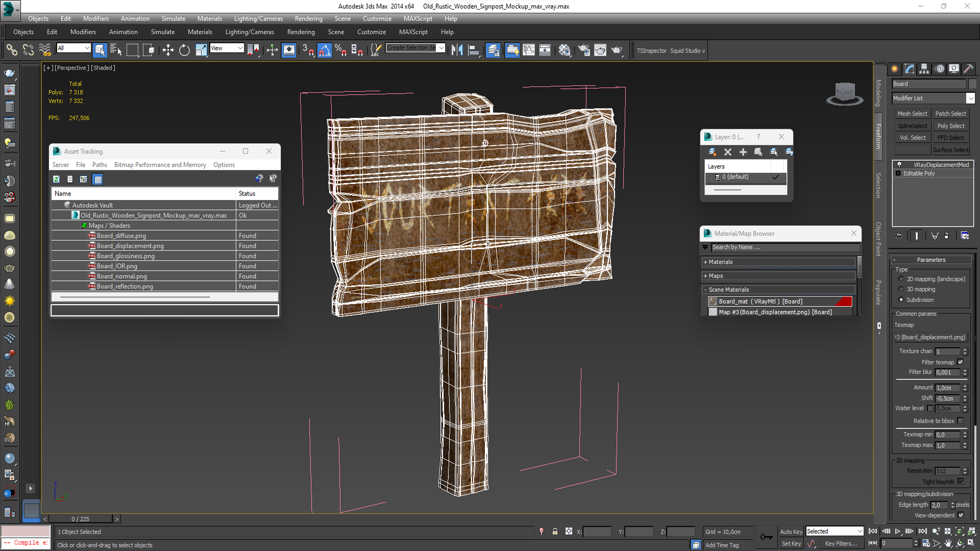Toggle Angle Snap in toolbar
The width and height of the screenshot is (980, 551).
[x=325, y=50]
